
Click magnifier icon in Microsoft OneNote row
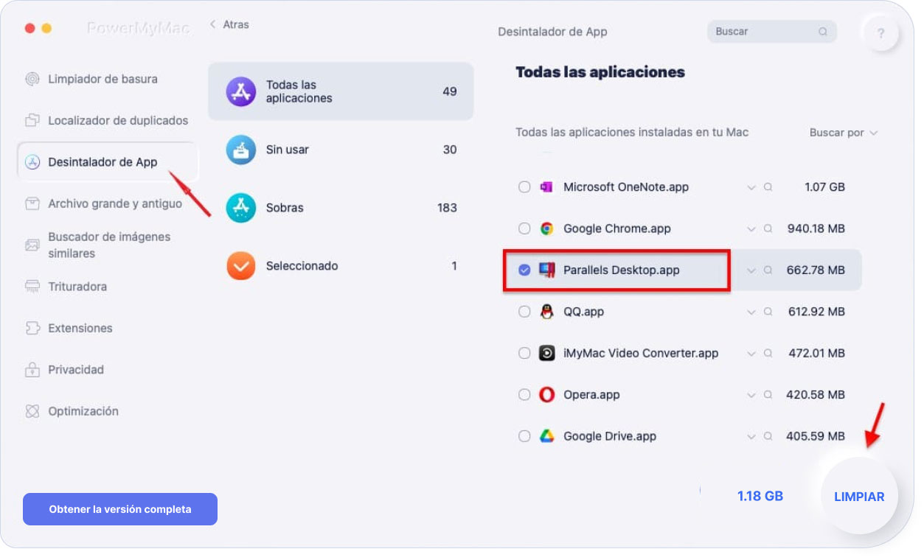tap(768, 187)
